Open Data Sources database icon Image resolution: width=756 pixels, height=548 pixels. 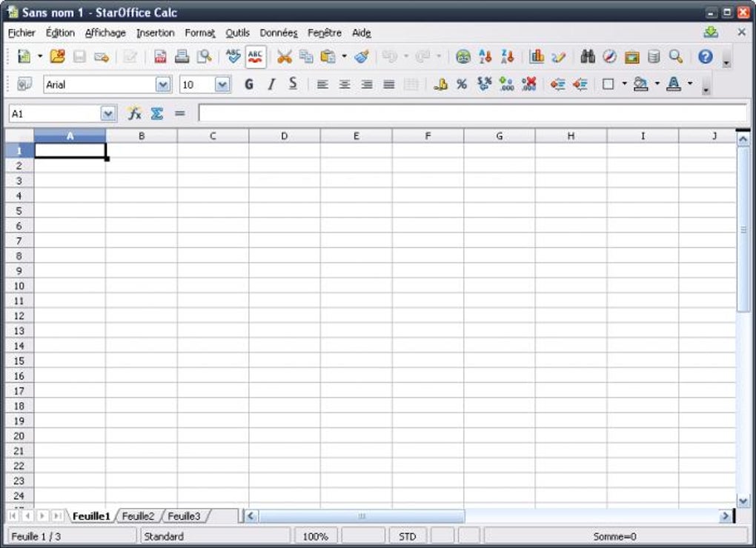(654, 57)
